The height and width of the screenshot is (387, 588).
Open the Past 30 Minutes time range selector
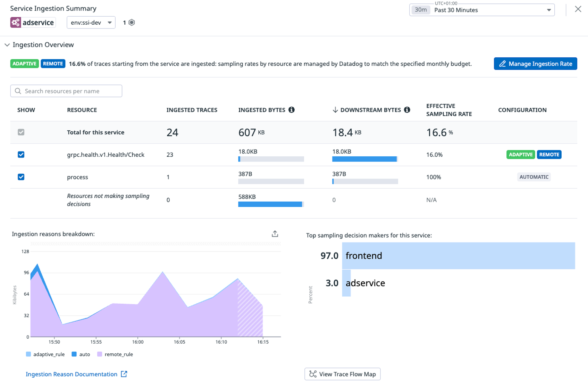[x=482, y=10]
